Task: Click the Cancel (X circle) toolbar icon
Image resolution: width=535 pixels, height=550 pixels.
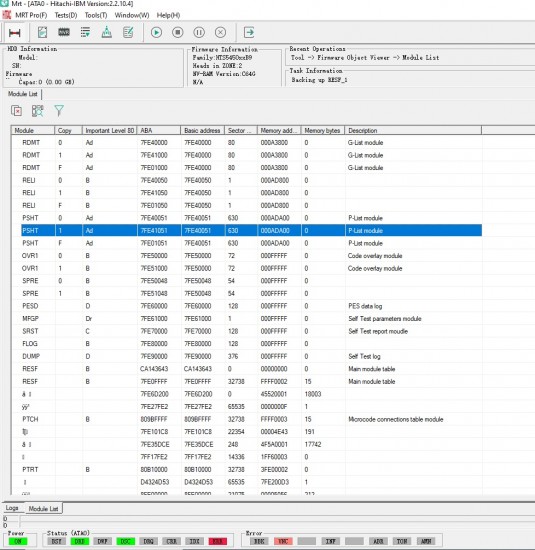Action: (x=220, y=33)
